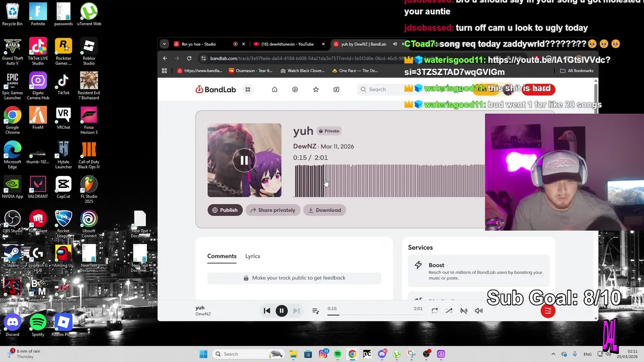Open the play queue icon

click(315, 311)
